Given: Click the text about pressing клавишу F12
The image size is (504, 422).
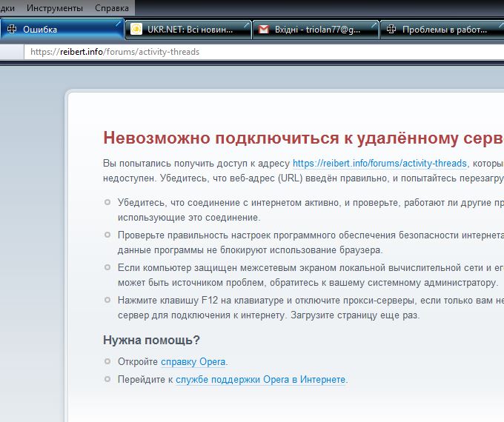Looking at the screenshot, I should [x=296, y=300].
